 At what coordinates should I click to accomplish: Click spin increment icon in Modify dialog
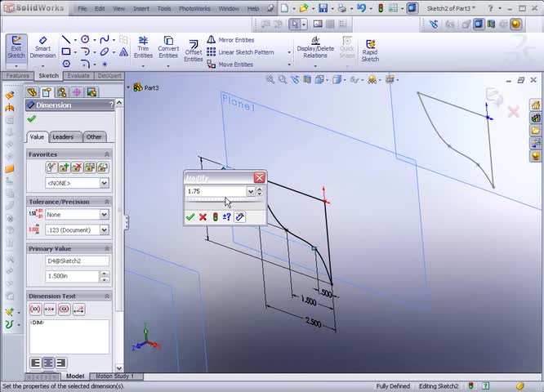coord(239,217)
